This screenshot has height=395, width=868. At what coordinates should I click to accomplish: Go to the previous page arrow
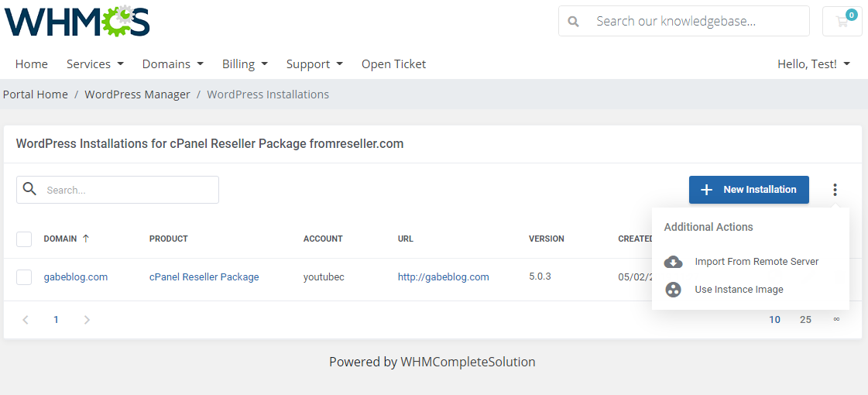pyautogui.click(x=26, y=320)
